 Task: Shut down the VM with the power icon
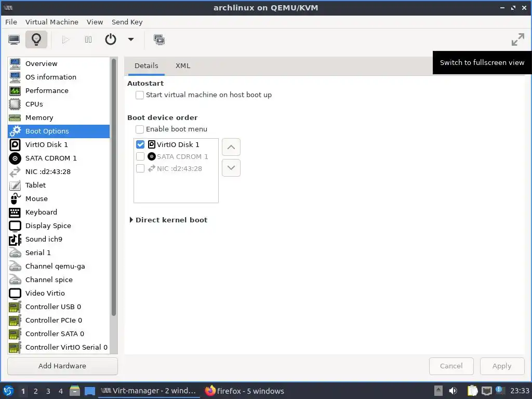[x=111, y=39]
